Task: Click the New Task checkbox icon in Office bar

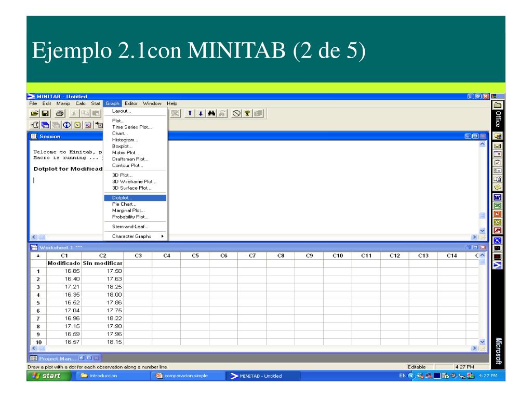Action: pos(497,163)
